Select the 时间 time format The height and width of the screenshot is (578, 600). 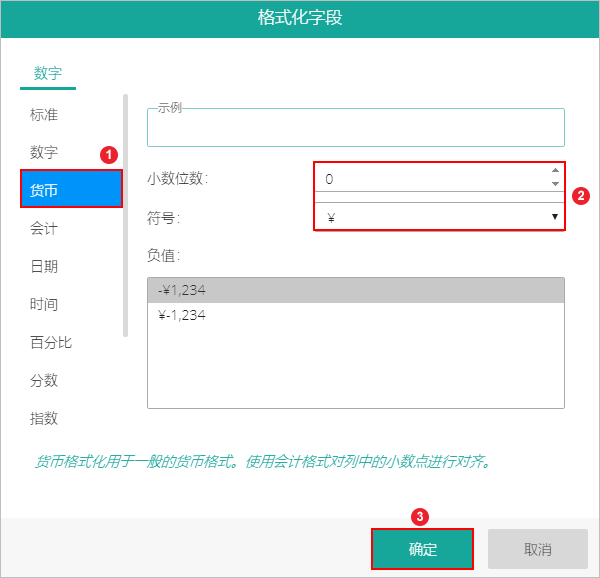point(44,305)
